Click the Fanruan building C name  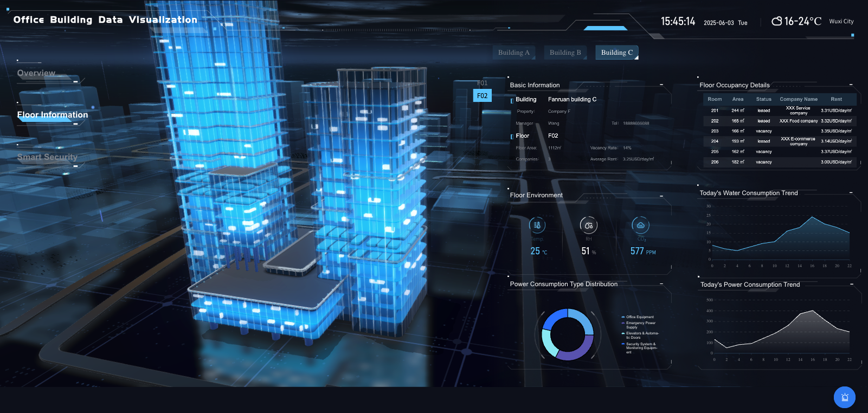tap(572, 100)
